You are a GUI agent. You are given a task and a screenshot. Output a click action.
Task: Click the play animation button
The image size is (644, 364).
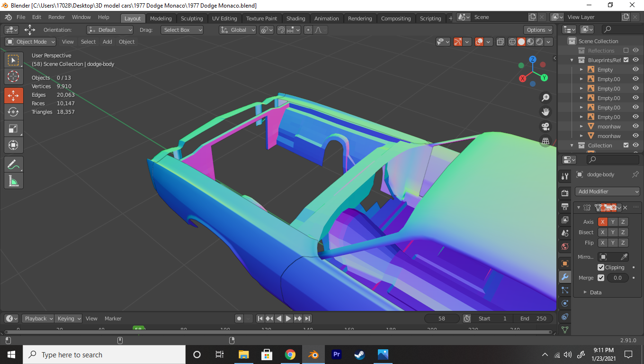pos(288,318)
